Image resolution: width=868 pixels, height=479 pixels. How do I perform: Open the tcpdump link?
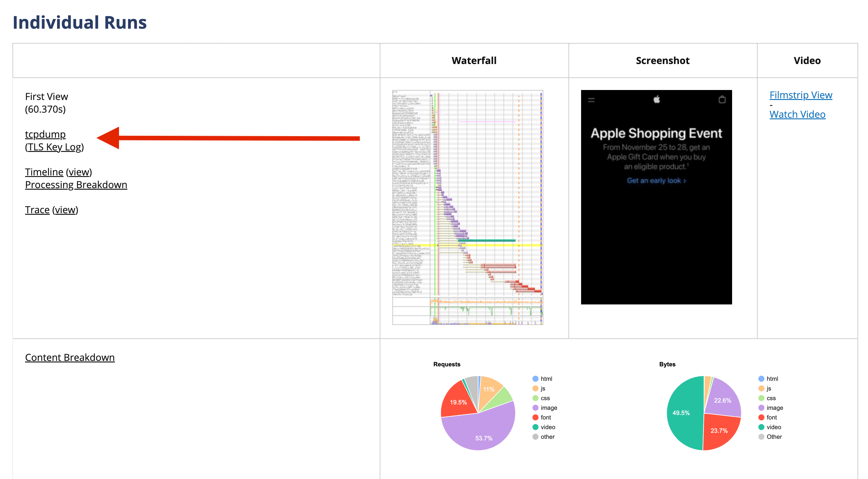click(x=45, y=134)
